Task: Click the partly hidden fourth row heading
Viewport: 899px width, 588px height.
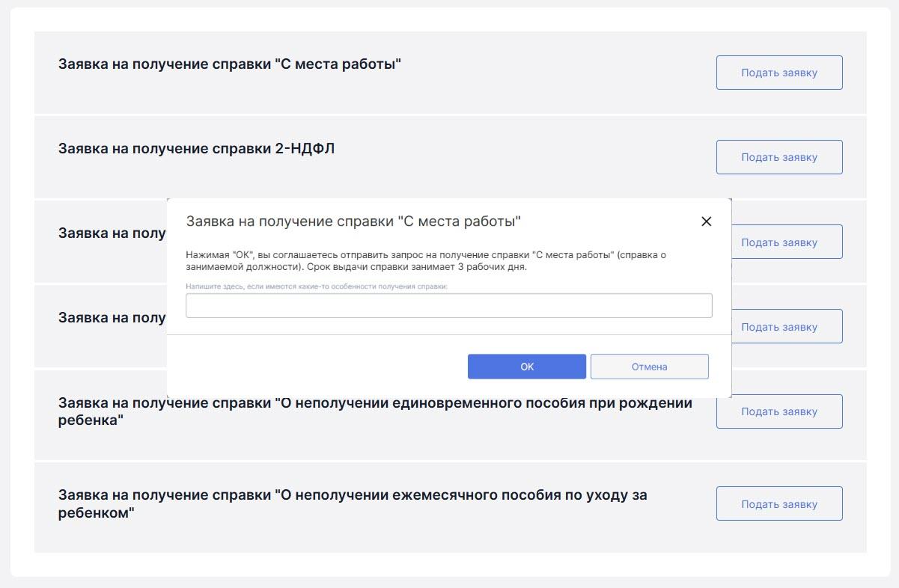Action: coord(112,318)
